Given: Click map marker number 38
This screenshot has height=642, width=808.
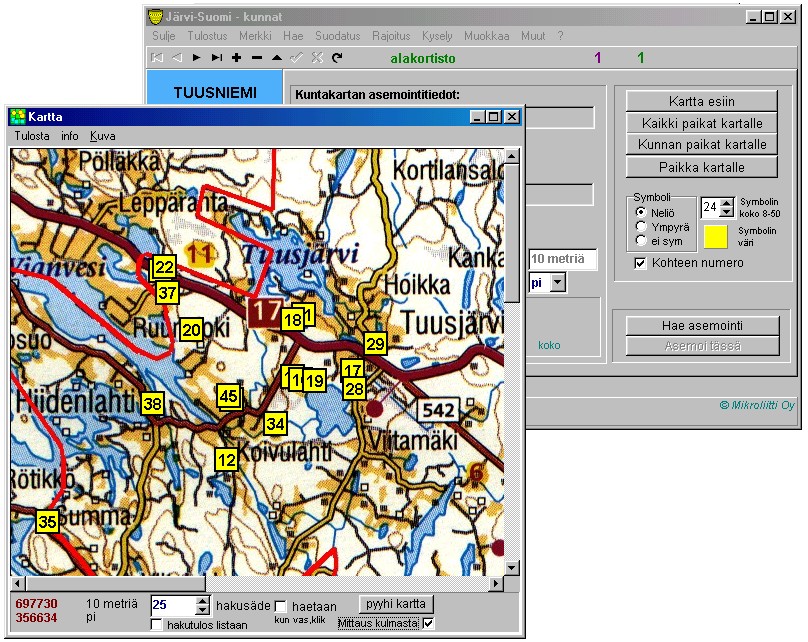Looking at the screenshot, I should [x=152, y=404].
